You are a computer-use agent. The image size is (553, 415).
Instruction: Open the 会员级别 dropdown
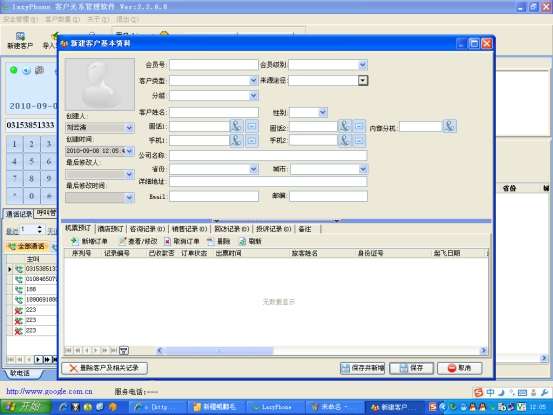coord(362,65)
